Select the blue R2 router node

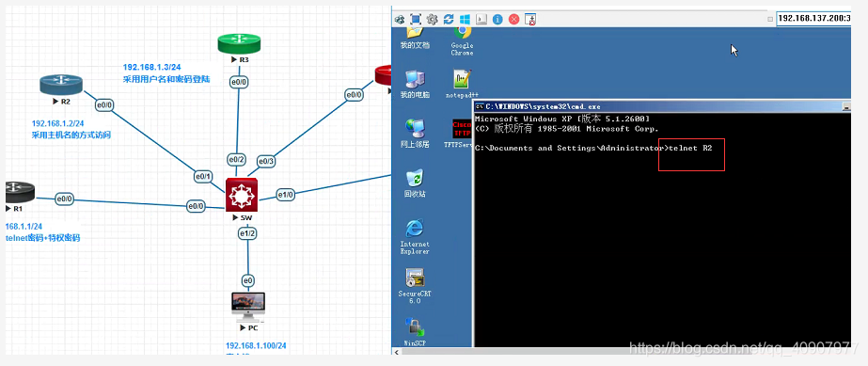[x=61, y=85]
